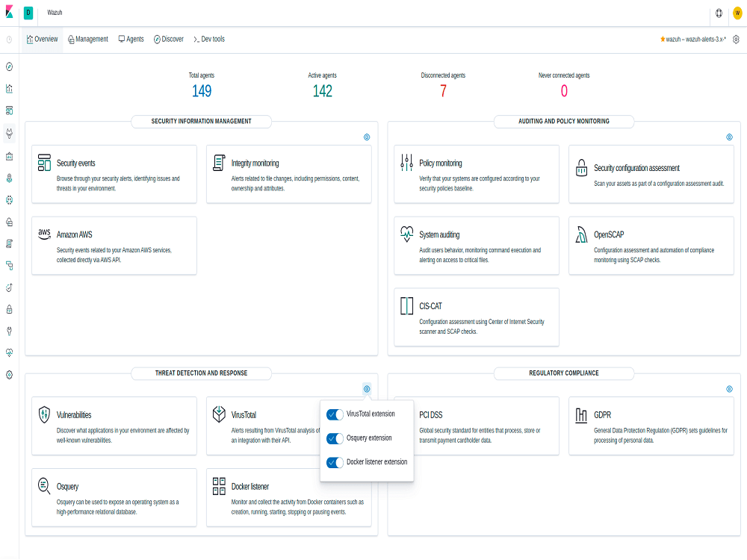This screenshot has width=747, height=560.
Task: Select the Overview tab
Action: click(x=43, y=40)
